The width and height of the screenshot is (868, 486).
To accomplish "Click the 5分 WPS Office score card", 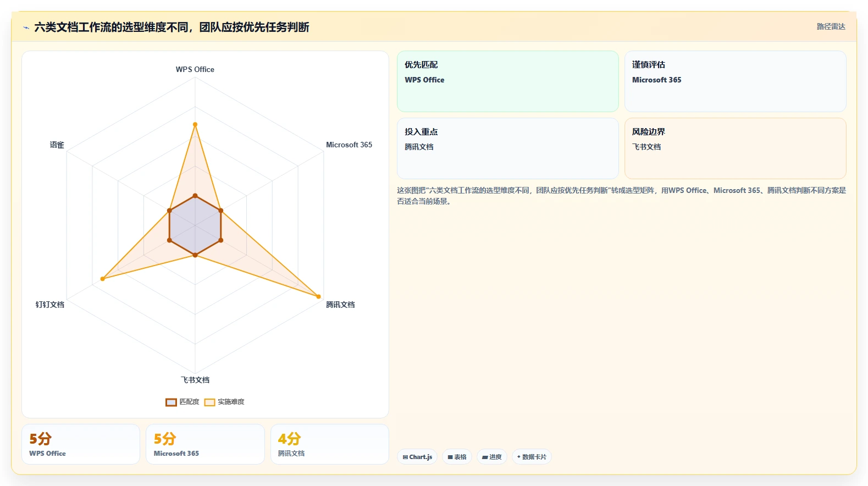I will 81,444.
